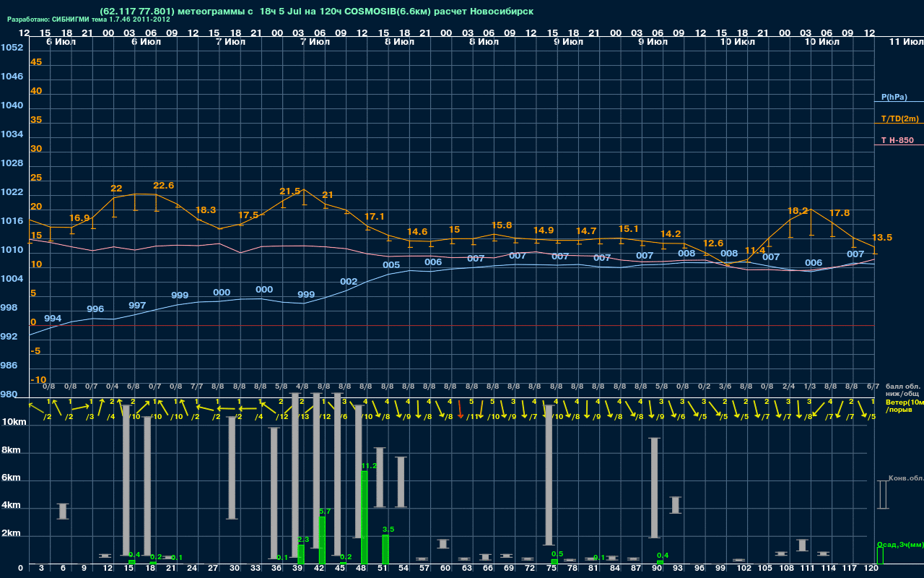Image resolution: width=924 pixels, height=578 pixels.
Task: Click the 1010 pressure axis label
Action: 12,250
